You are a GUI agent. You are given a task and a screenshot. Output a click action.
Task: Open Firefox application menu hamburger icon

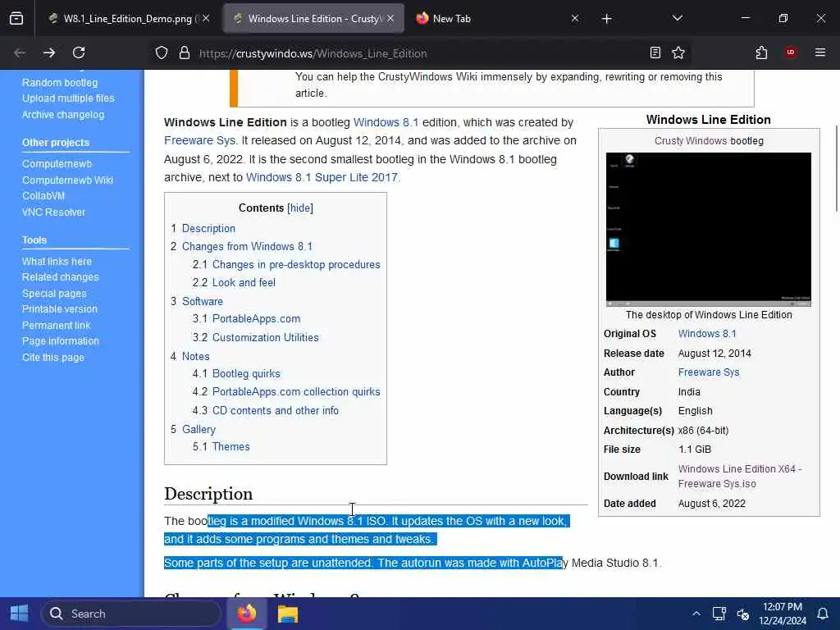(x=819, y=52)
